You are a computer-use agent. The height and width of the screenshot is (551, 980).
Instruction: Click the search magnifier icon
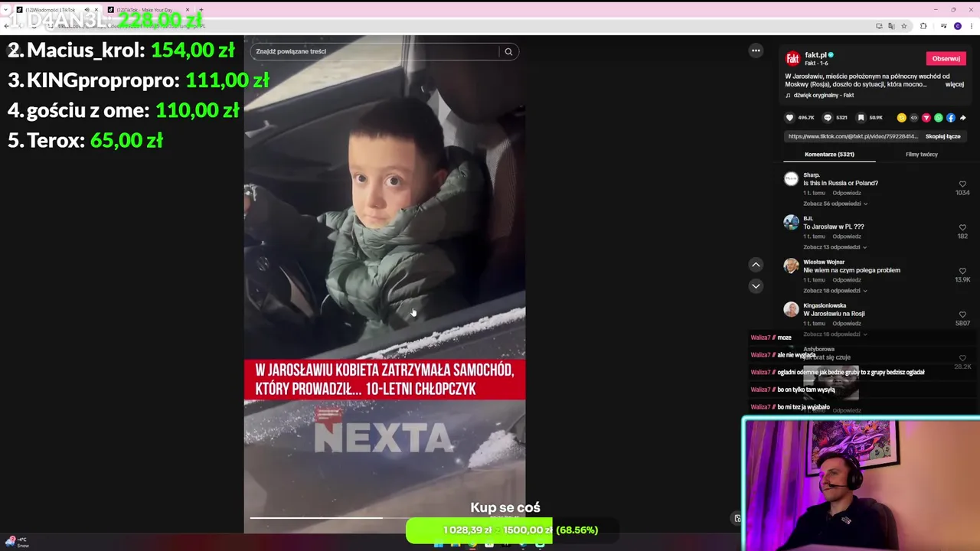pyautogui.click(x=508, y=51)
